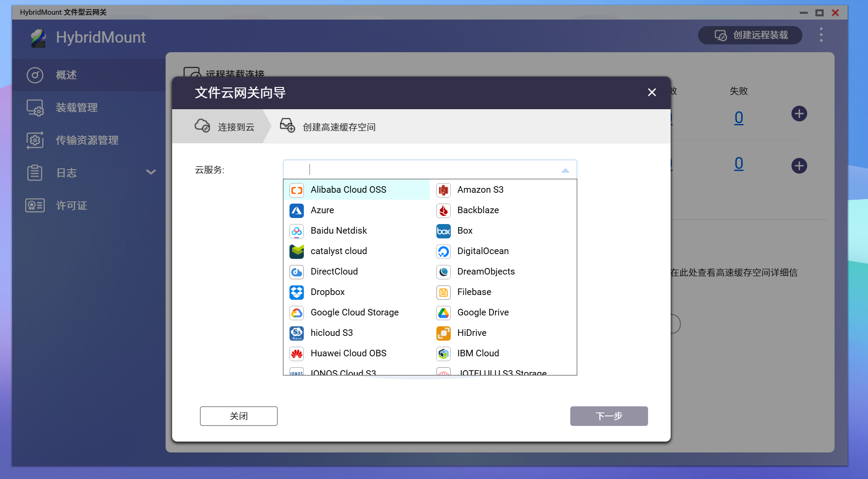
Task: Pick Azure in the cloud service list
Action: pos(322,210)
